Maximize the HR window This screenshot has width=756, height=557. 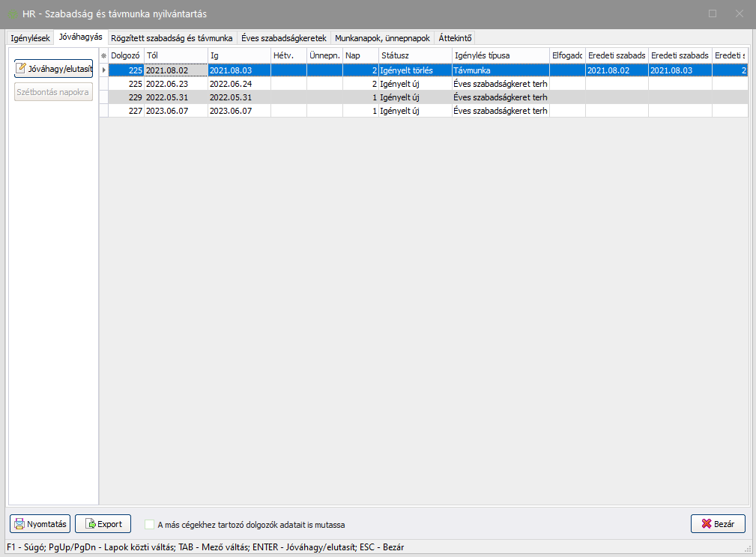coord(713,13)
